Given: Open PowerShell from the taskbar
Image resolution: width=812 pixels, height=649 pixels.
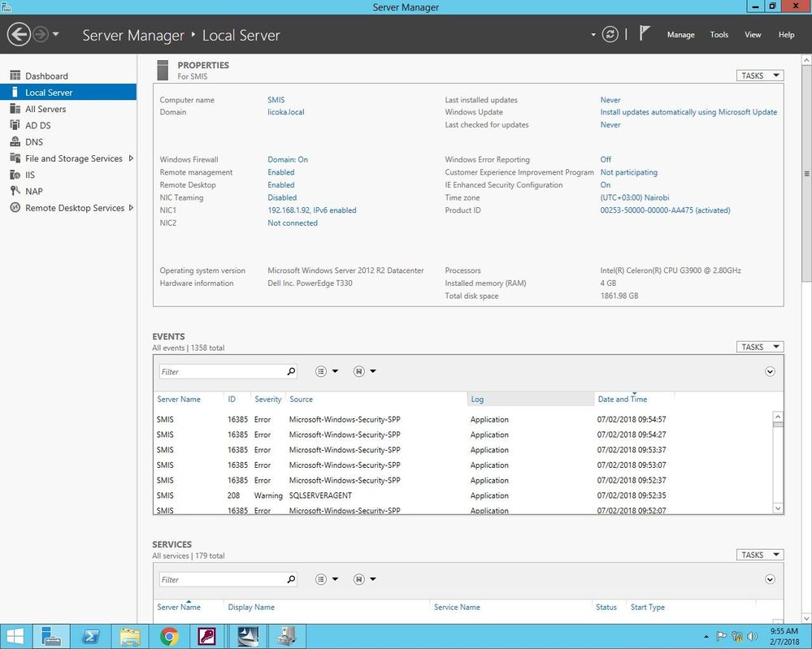Looking at the screenshot, I should [x=91, y=637].
